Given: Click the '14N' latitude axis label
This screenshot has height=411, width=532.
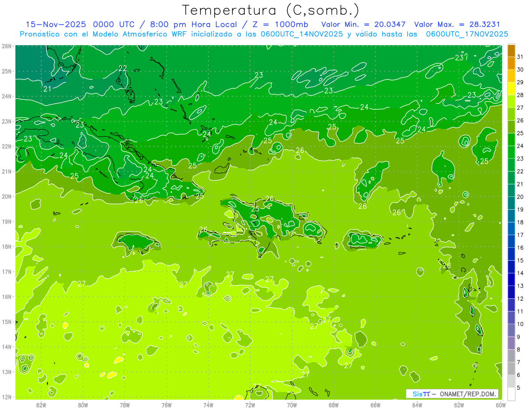Looking at the screenshot, I should pyautogui.click(x=7, y=347).
